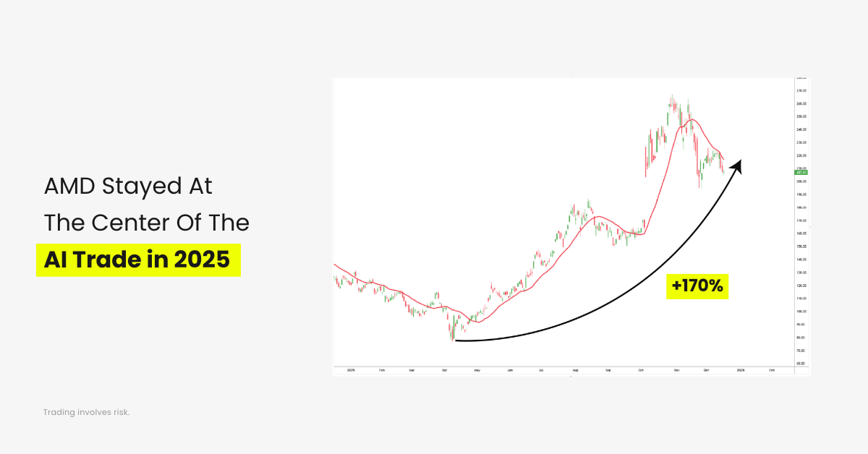The width and height of the screenshot is (868, 454).
Task: Click the red moving average peak
Action: click(692, 119)
